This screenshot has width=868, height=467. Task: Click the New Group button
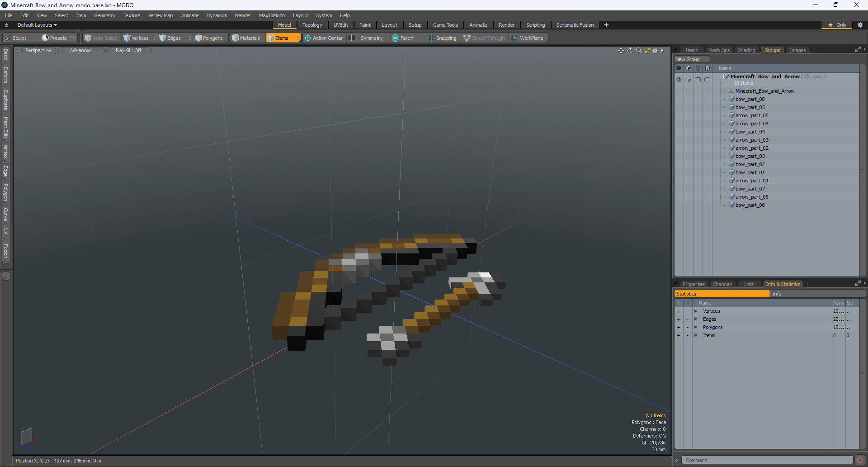692,59
